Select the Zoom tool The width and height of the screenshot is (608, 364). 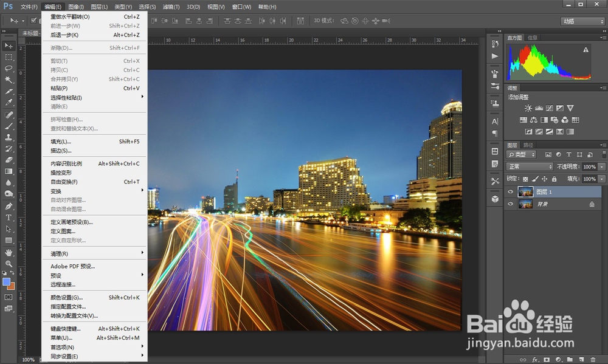tap(9, 264)
